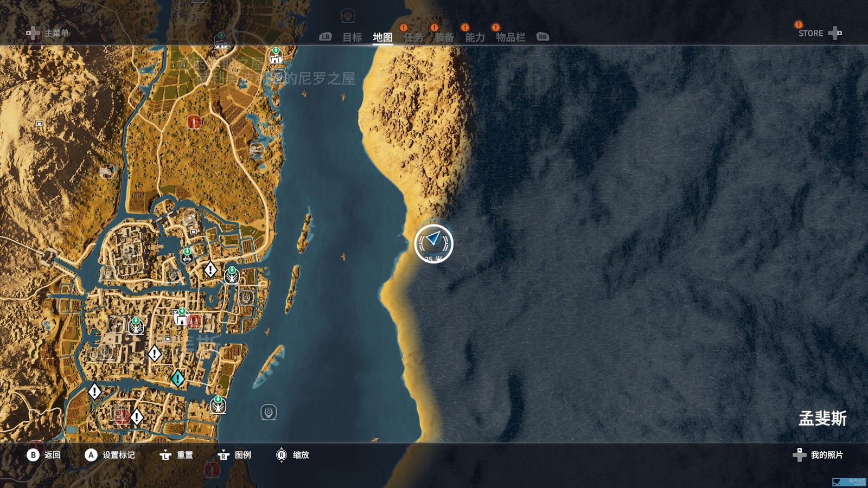The height and width of the screenshot is (488, 868).
Task: Click the 孟斐斯 region name label
Action: pyautogui.click(x=822, y=419)
